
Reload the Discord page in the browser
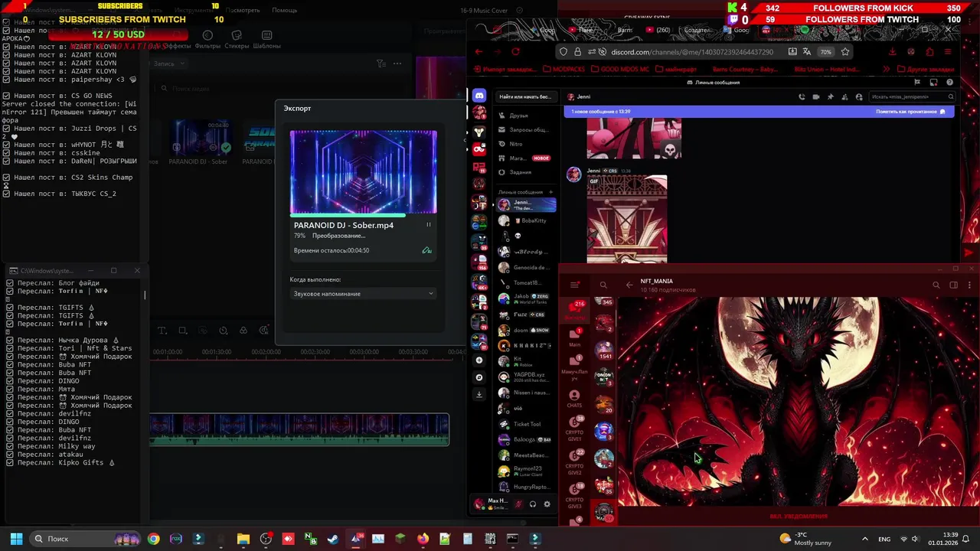click(515, 52)
